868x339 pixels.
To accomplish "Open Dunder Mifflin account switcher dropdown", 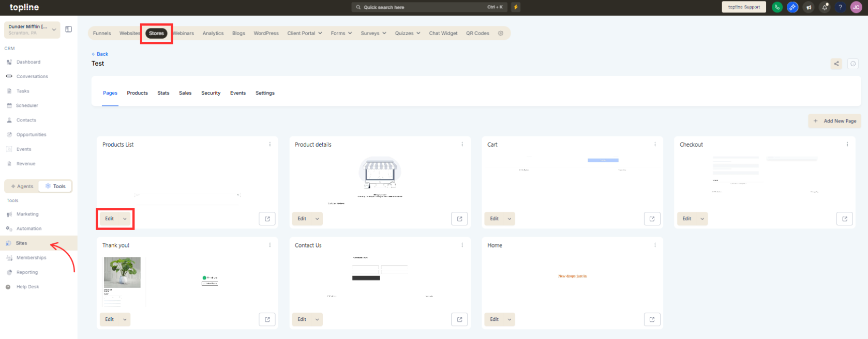I will point(32,29).
